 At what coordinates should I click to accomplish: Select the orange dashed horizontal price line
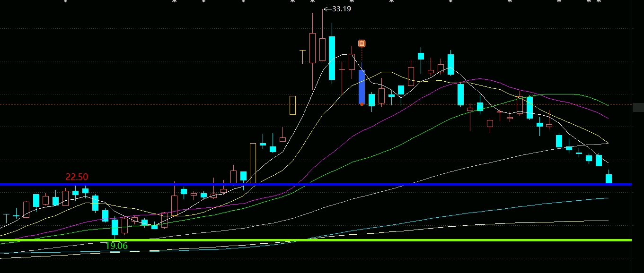pos(316,104)
